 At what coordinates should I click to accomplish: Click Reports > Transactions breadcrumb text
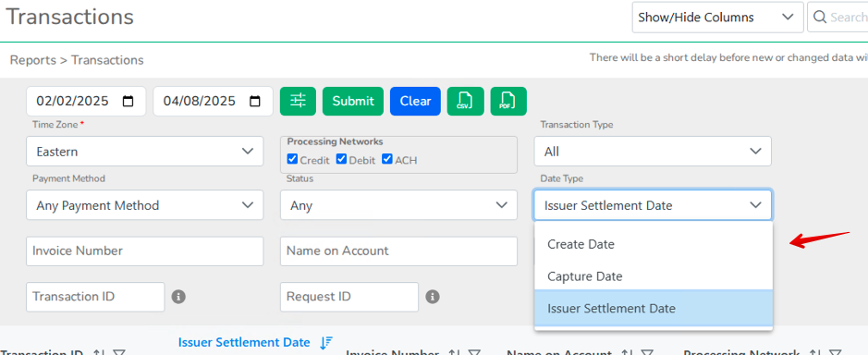77,60
